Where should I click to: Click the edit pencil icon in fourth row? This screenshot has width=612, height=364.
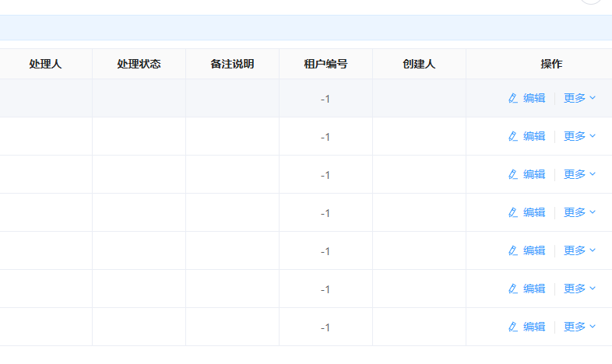pyautogui.click(x=513, y=213)
